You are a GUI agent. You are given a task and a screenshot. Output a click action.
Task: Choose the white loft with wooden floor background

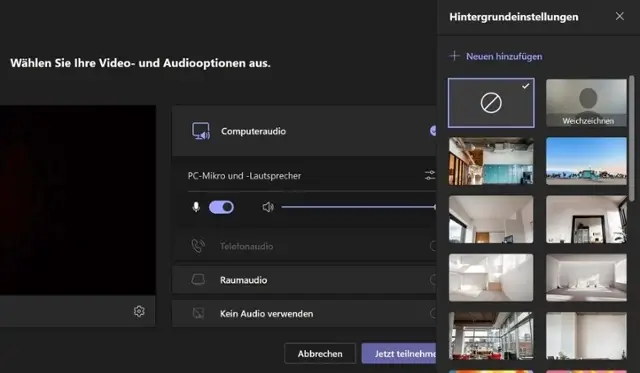pyautogui.click(x=491, y=278)
